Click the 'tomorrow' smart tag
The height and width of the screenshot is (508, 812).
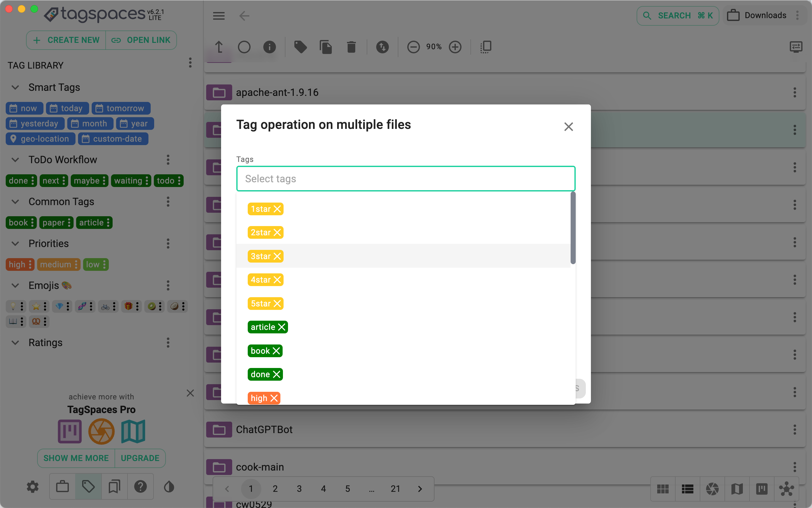point(121,108)
